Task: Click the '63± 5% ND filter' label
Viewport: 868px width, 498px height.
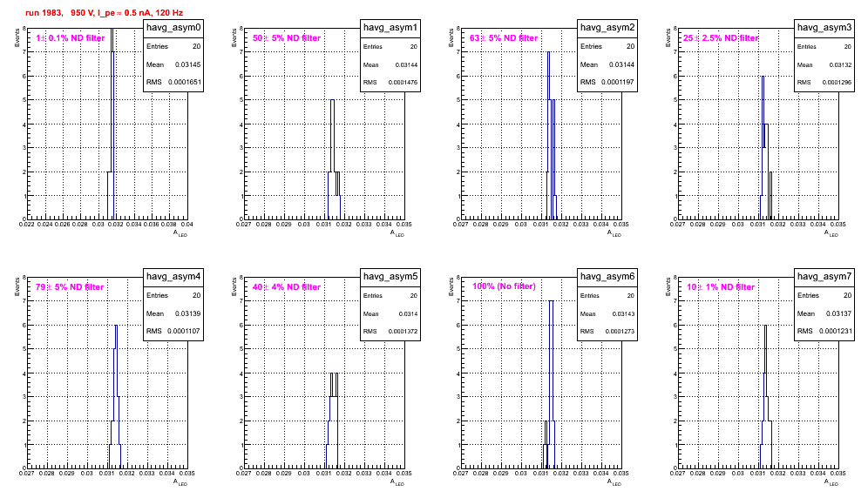Action: (504, 38)
